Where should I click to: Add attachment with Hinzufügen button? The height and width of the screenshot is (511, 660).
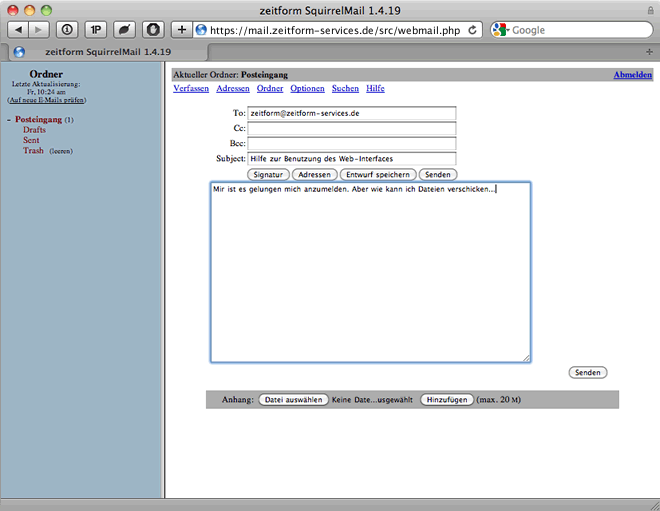[447, 400]
